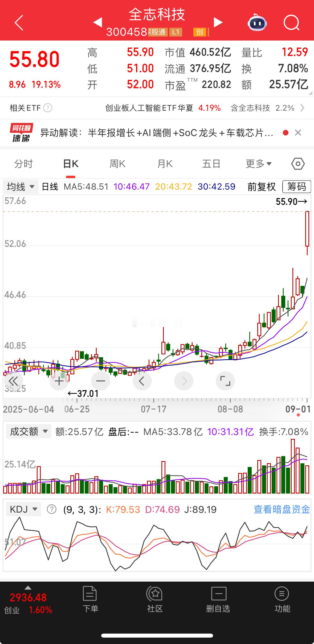Tap the K:79.53 indicator value
Screen dimensions: 314x644
point(123,509)
